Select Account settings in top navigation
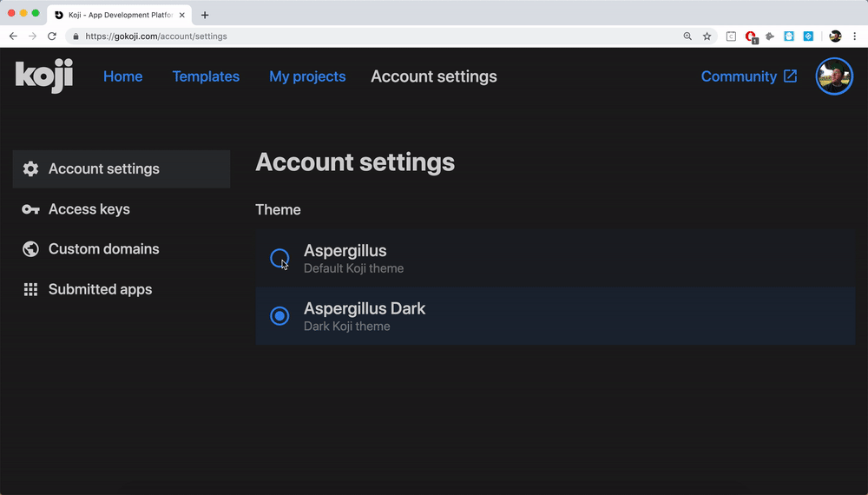Screen dimensions: 868x495 [434, 76]
